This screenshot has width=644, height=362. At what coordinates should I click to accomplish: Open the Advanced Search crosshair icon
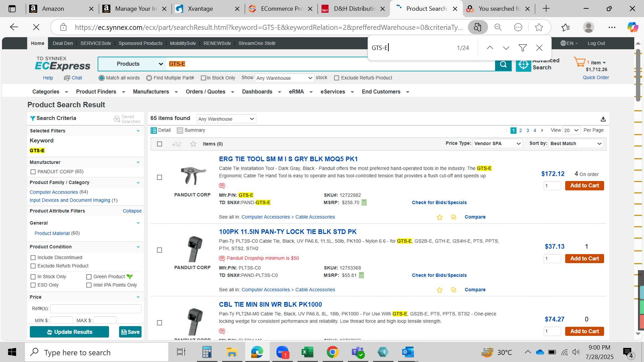coord(523,65)
